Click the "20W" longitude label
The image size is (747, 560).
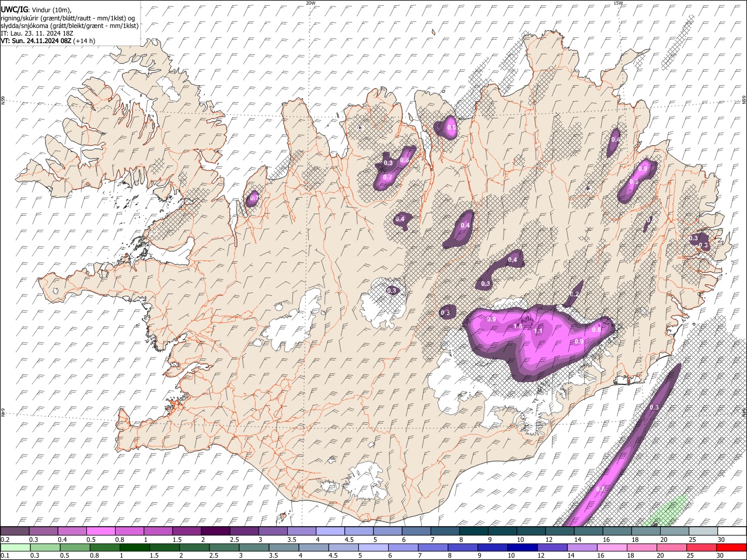310,3
